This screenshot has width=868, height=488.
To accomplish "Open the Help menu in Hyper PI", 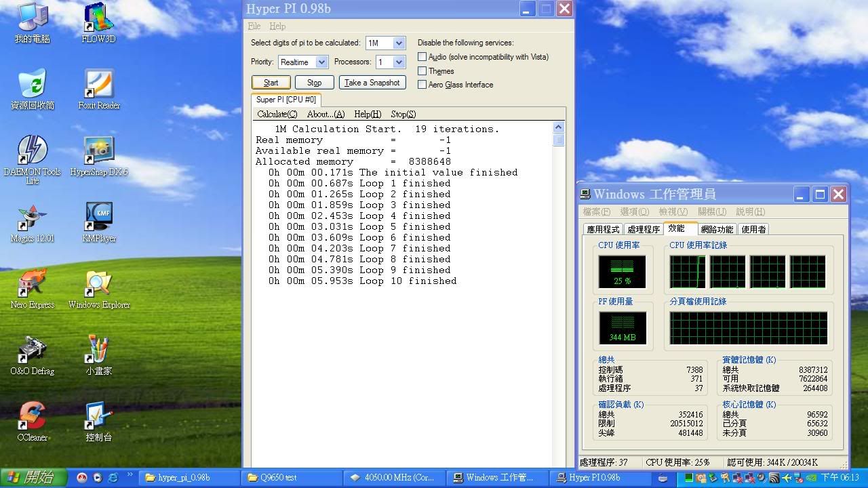I will [277, 26].
